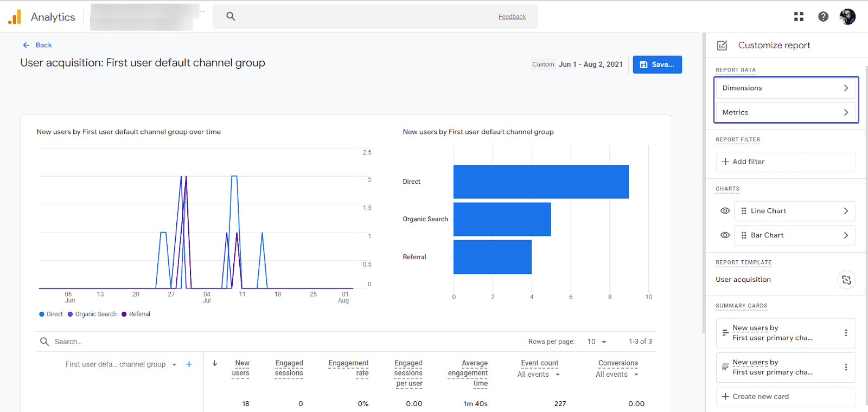Screen dimensions: 868x412
Task: Open Conversions All events dropdown
Action: tap(617, 375)
